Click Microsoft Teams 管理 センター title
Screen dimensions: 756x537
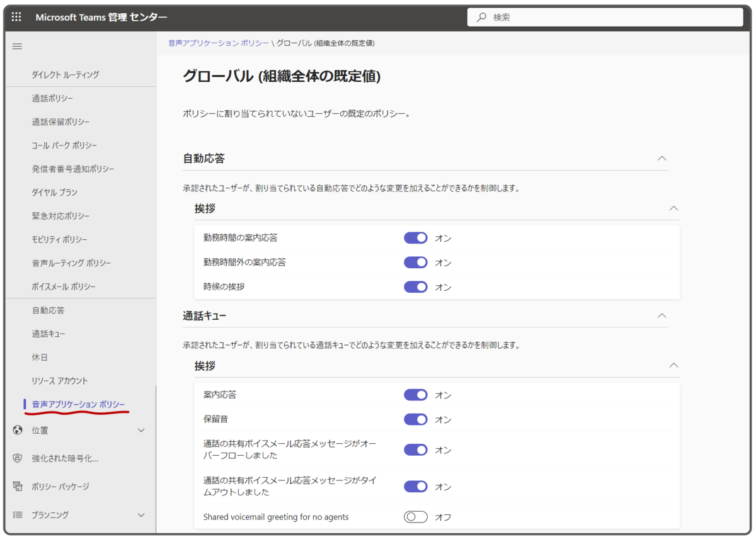(x=101, y=17)
